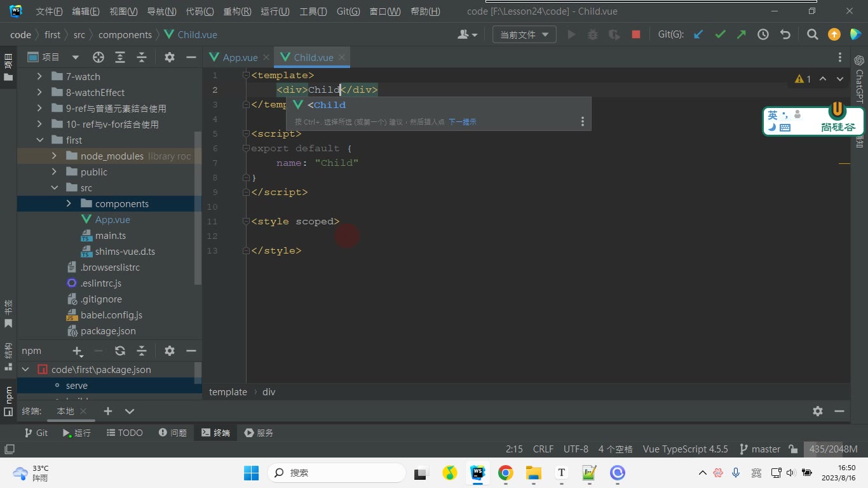Image resolution: width=868 pixels, height=488 pixels.
Task: Toggle the 书签 bookmarks tool window stripe
Action: tap(8, 314)
